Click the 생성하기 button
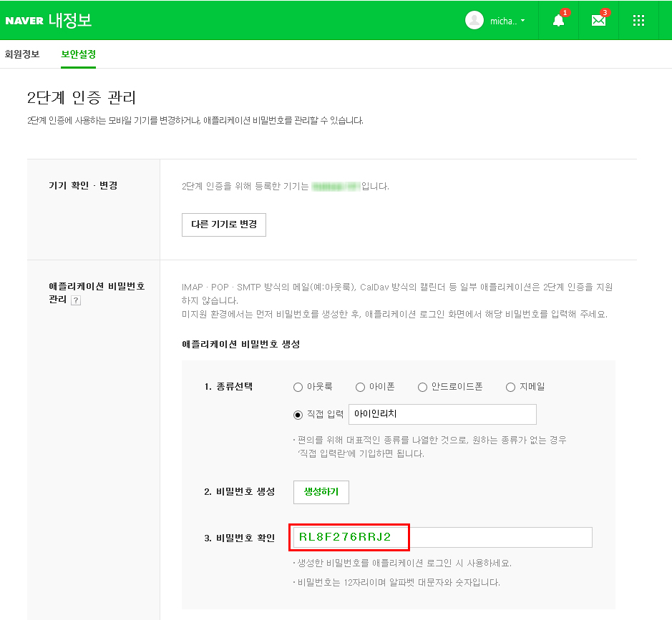 [x=321, y=492]
